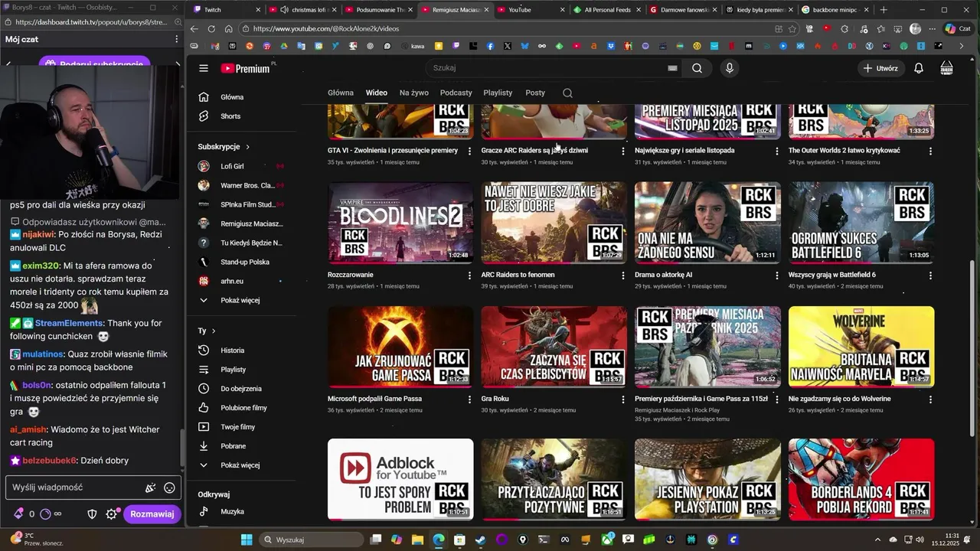Focus the YouTube Szukaj search field
Image resolution: width=980 pixels, height=551 pixels.
[x=547, y=68]
